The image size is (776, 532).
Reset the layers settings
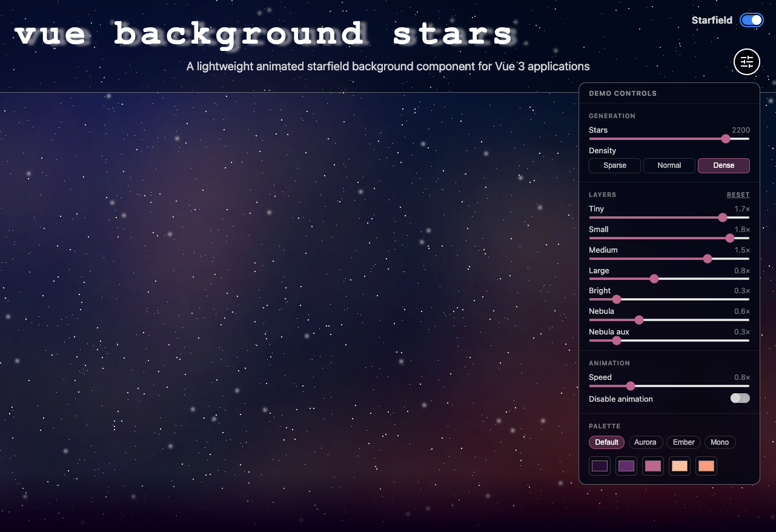click(738, 195)
